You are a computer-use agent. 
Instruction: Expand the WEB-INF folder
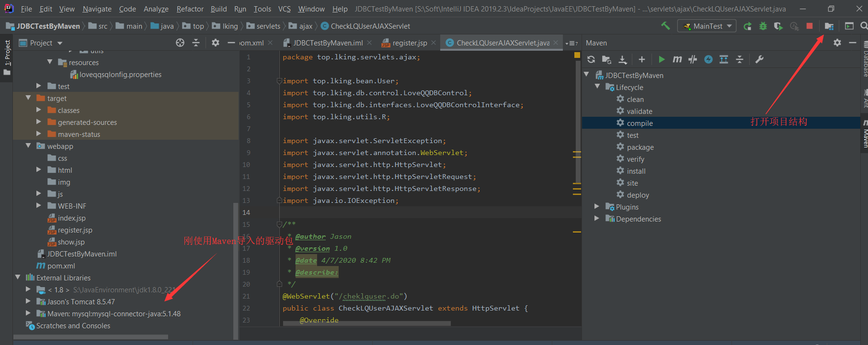coord(39,206)
